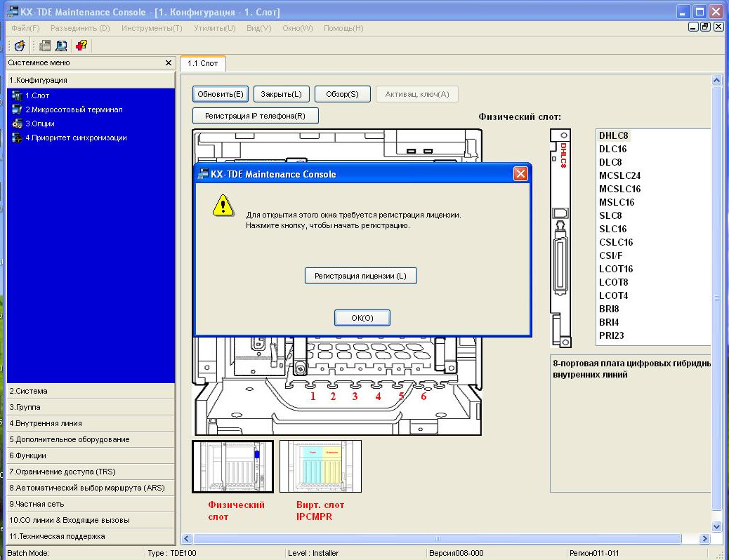729x560 pixels.
Task: Switch to the 1.1 Слот tab
Action: click(203, 63)
